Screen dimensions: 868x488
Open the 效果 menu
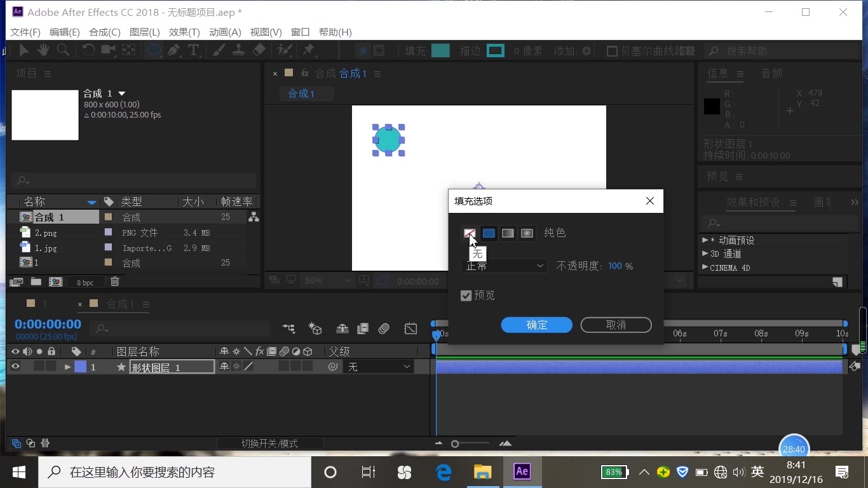click(184, 32)
